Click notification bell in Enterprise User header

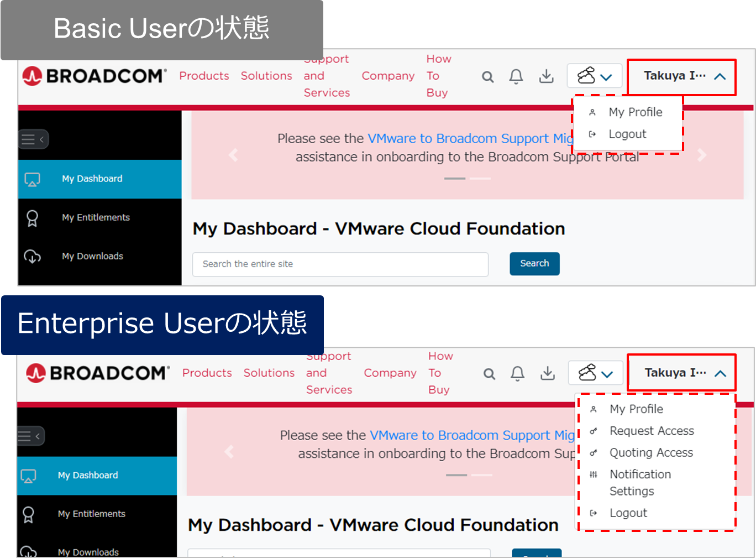(518, 374)
